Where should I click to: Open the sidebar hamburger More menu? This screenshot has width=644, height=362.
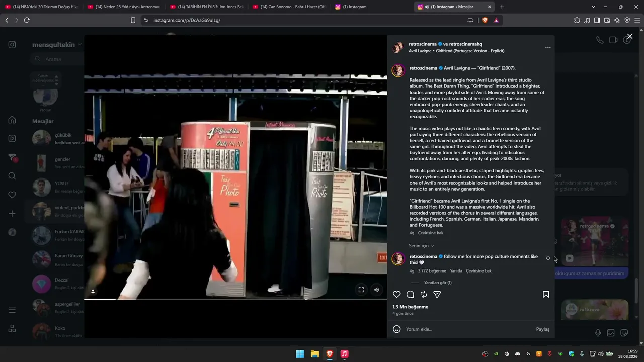click(x=12, y=310)
